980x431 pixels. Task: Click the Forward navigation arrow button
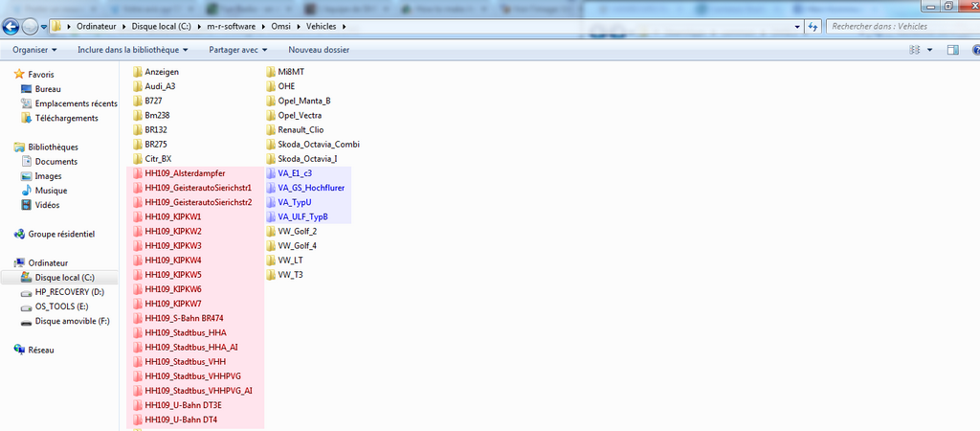pyautogui.click(x=30, y=27)
